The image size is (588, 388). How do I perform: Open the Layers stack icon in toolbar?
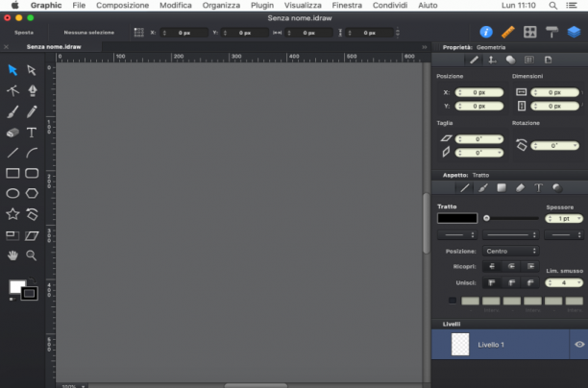[x=574, y=33]
